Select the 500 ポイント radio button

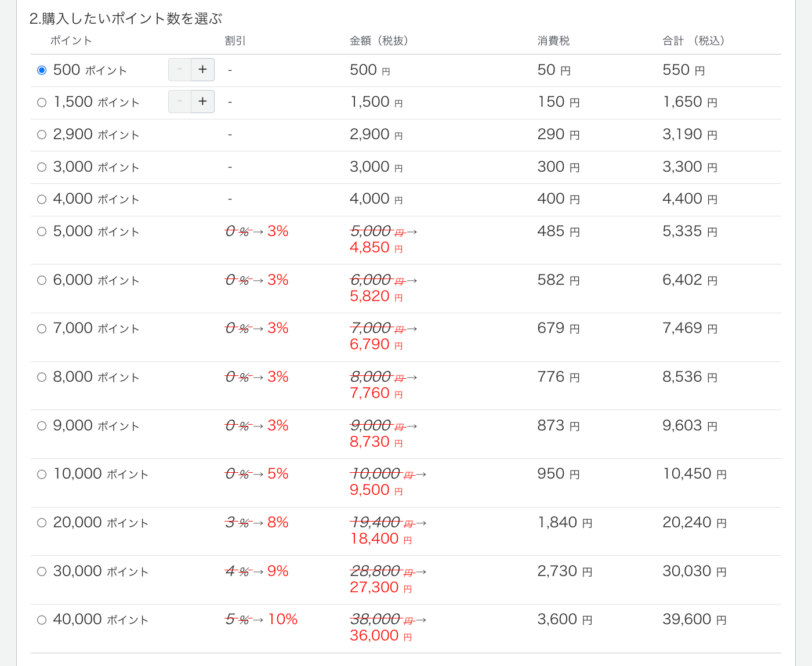(42, 70)
